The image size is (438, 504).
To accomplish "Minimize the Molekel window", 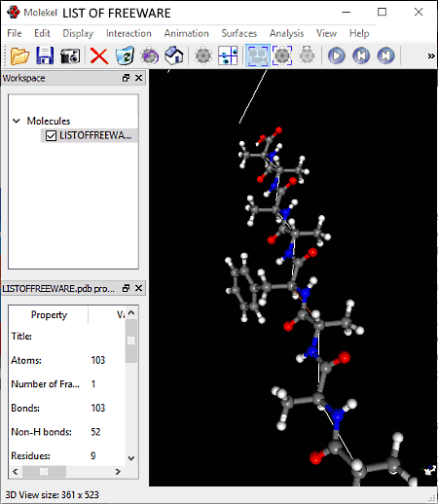I will point(347,13).
